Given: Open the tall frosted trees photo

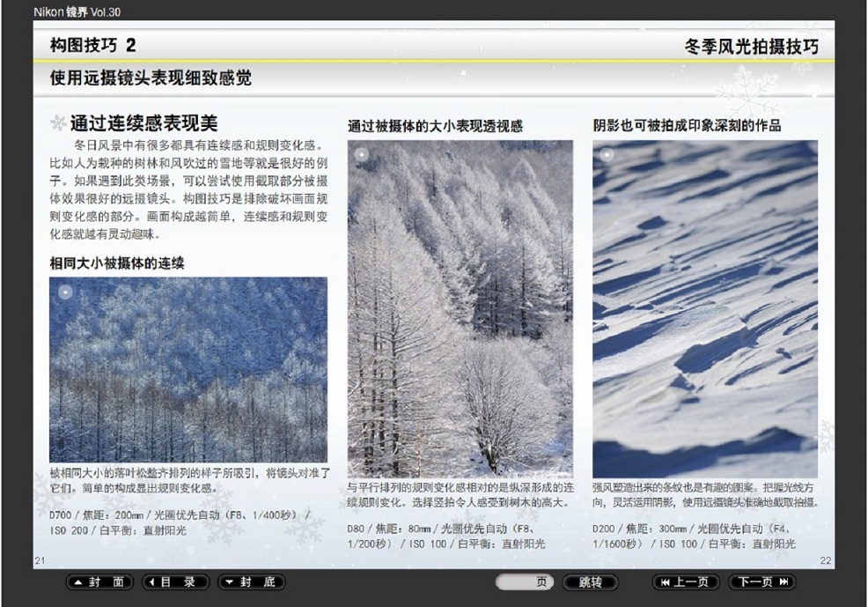Looking at the screenshot, I should coord(460,308).
